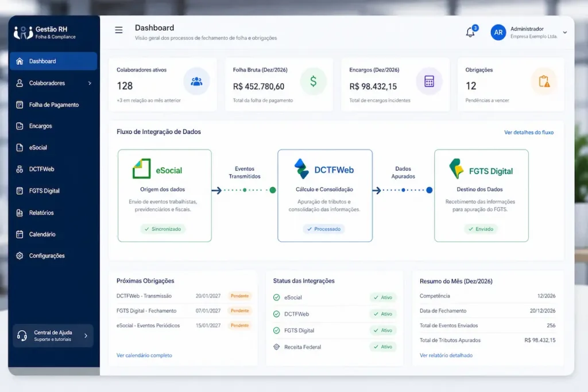
Task: Click Pendente badge for DCTFWeb Transmissão
Action: click(x=239, y=296)
